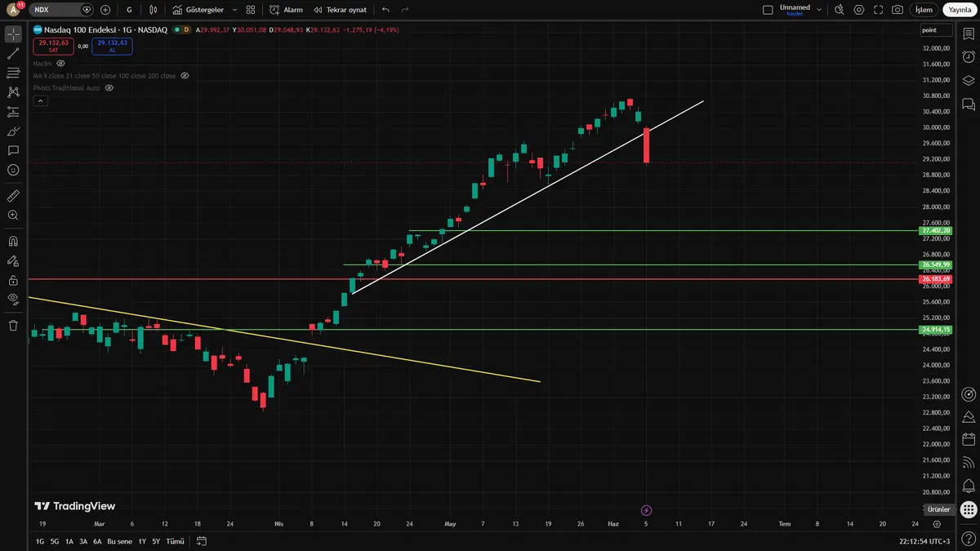Set the date range to 1A
The width and height of the screenshot is (980, 551).
(69, 541)
